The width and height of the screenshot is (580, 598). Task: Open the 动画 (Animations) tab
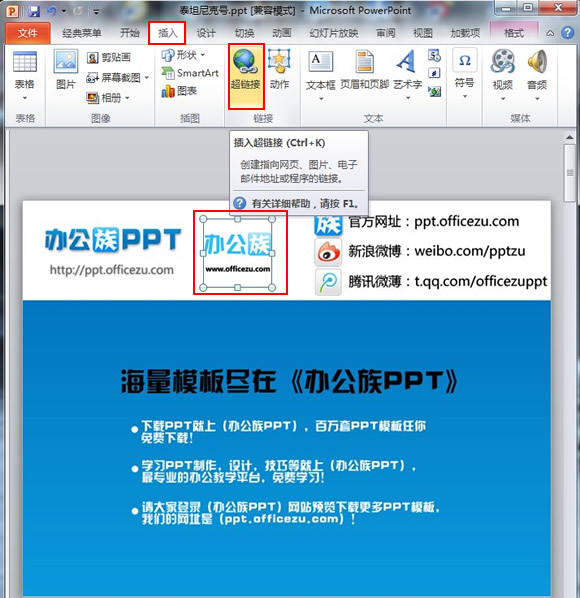coord(282,33)
